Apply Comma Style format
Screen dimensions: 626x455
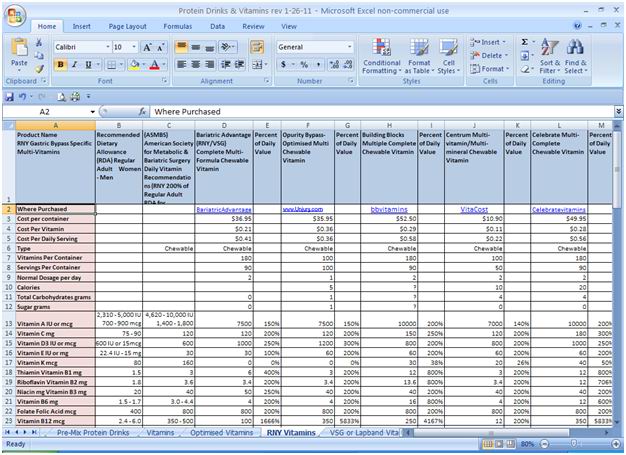pos(318,64)
